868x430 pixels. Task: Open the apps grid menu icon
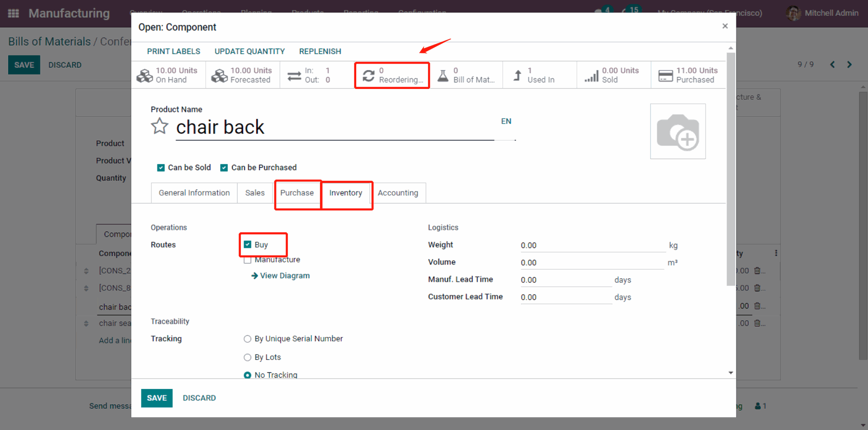tap(14, 13)
